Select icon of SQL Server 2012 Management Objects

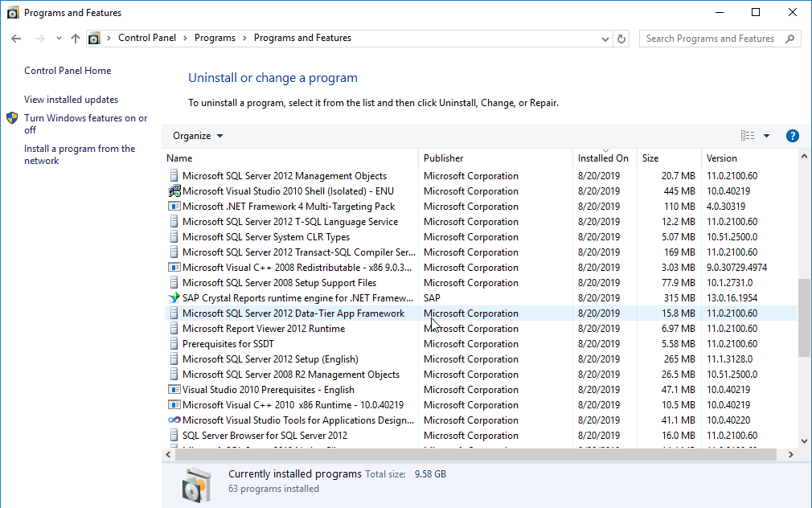pos(174,176)
